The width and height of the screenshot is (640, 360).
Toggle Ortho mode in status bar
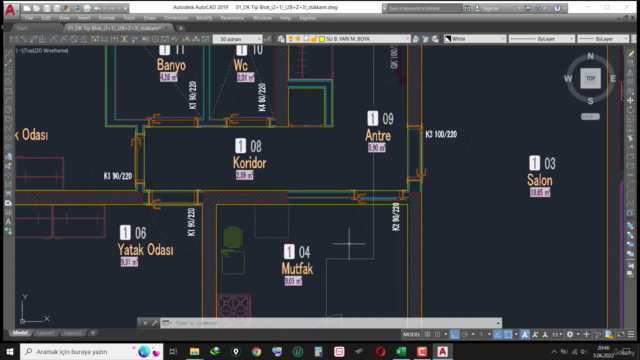pyautogui.click(x=454, y=334)
